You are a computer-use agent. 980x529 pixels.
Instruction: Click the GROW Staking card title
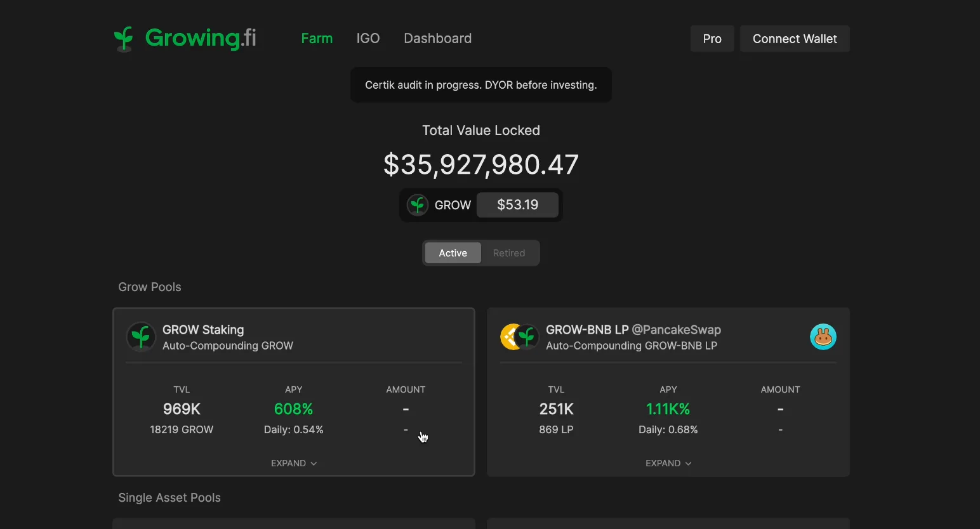(x=203, y=330)
